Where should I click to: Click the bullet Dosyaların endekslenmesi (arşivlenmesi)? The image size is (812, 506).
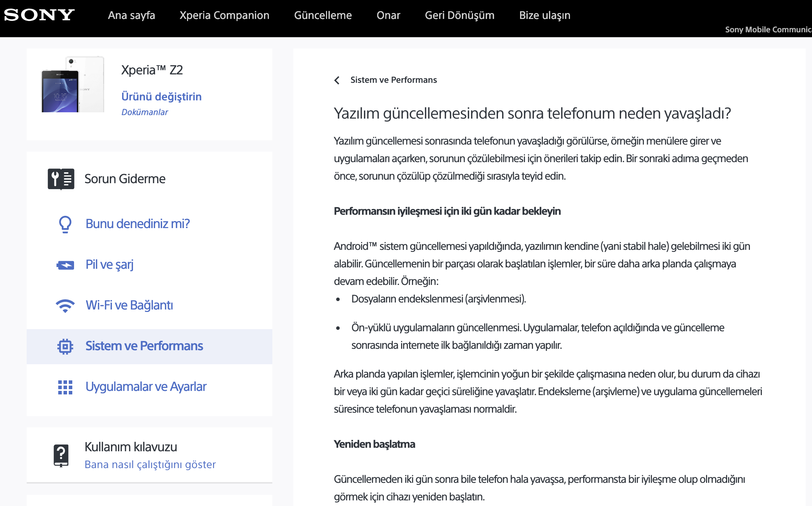pos(439,299)
